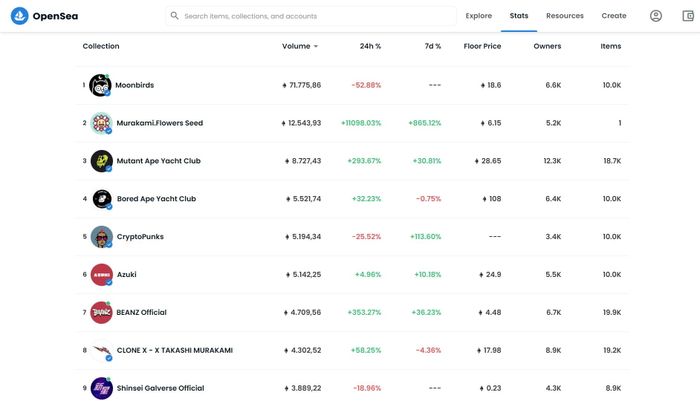Click the Azuki collection avatar
700x401 pixels.
point(102,275)
